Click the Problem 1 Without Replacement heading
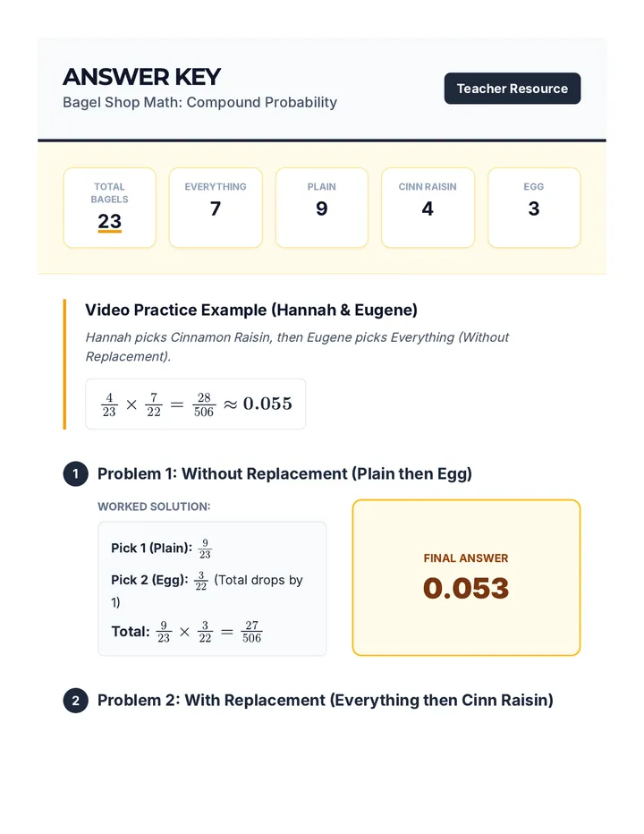 [284, 473]
